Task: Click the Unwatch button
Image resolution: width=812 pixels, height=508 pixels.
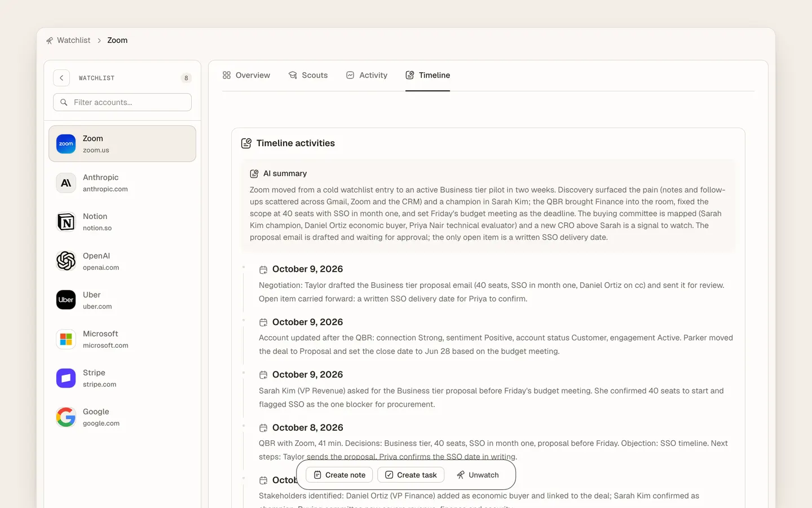Action: point(478,475)
